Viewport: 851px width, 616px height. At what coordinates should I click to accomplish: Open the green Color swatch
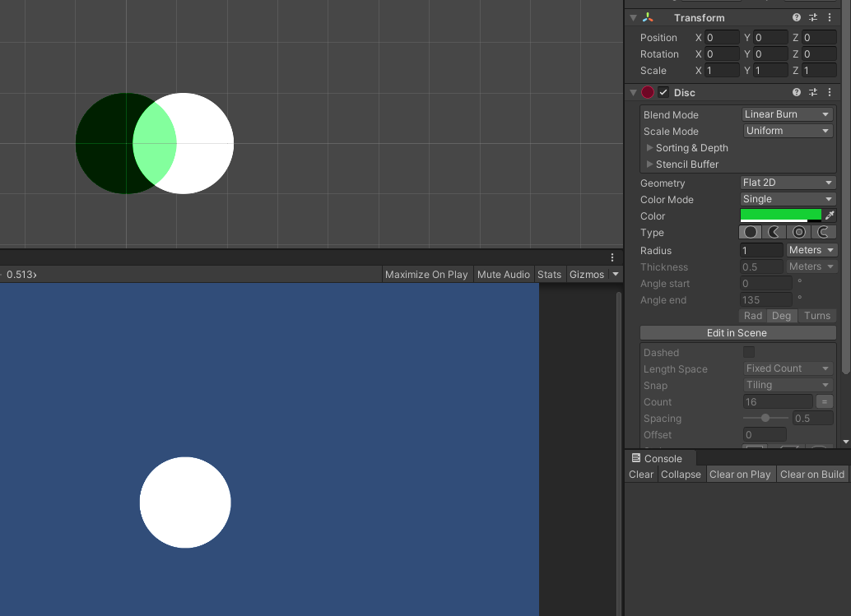tap(781, 215)
